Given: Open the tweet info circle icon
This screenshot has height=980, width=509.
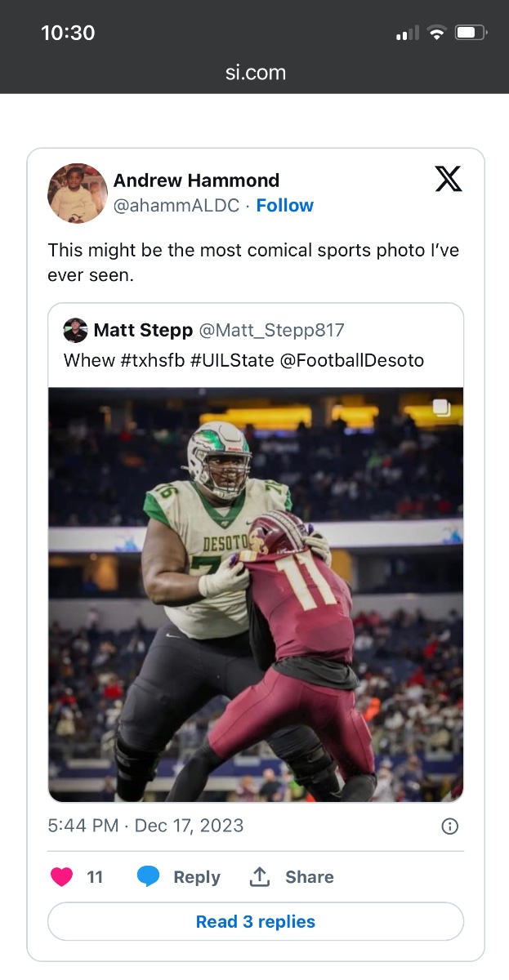Looking at the screenshot, I should [449, 826].
